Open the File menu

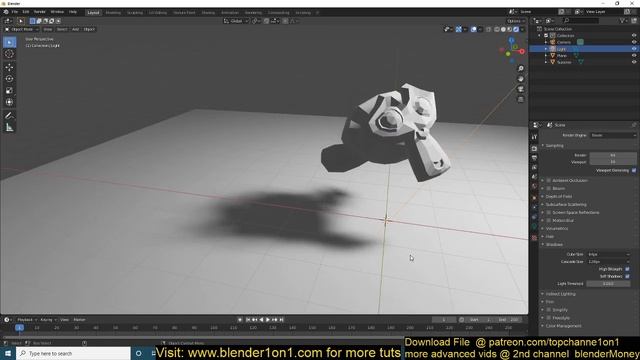click(15, 12)
